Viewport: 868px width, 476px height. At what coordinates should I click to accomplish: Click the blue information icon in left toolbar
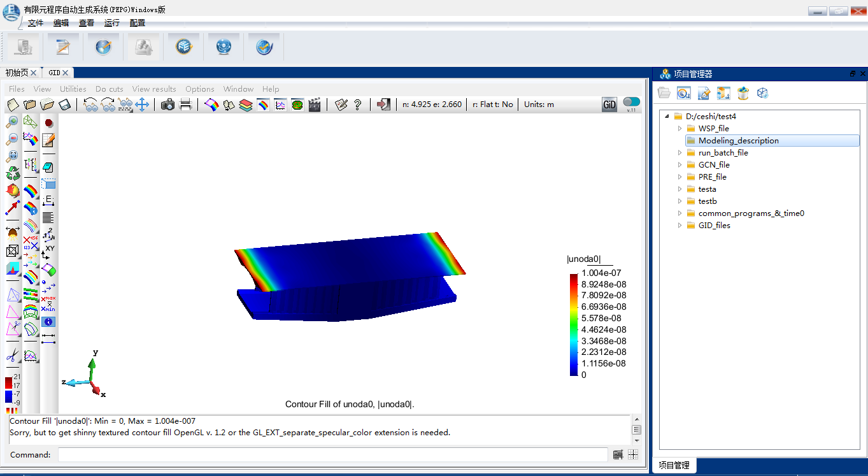[x=48, y=322]
